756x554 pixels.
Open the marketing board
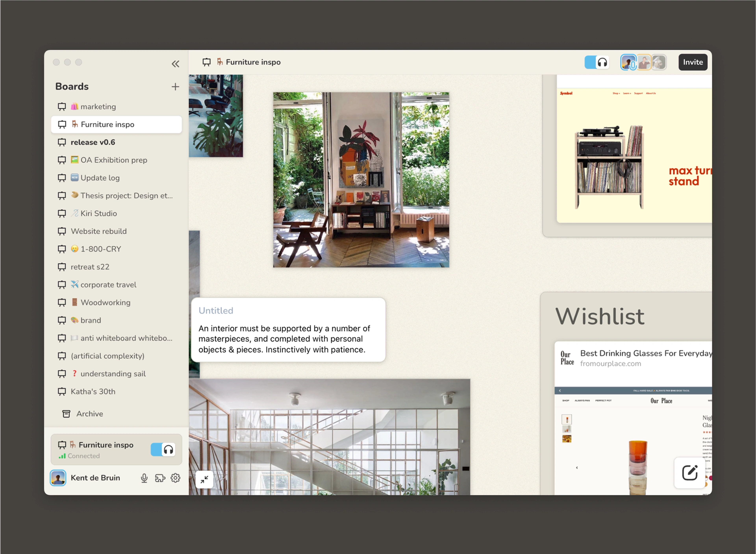point(98,107)
